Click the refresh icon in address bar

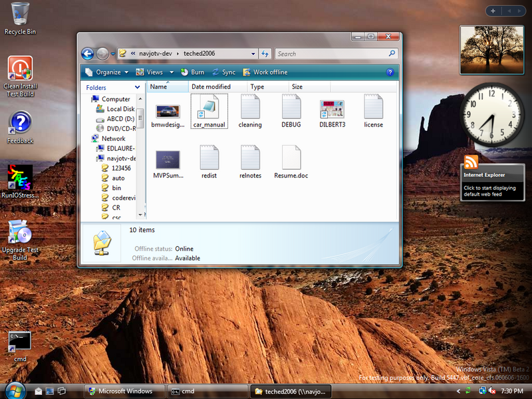[x=265, y=53]
